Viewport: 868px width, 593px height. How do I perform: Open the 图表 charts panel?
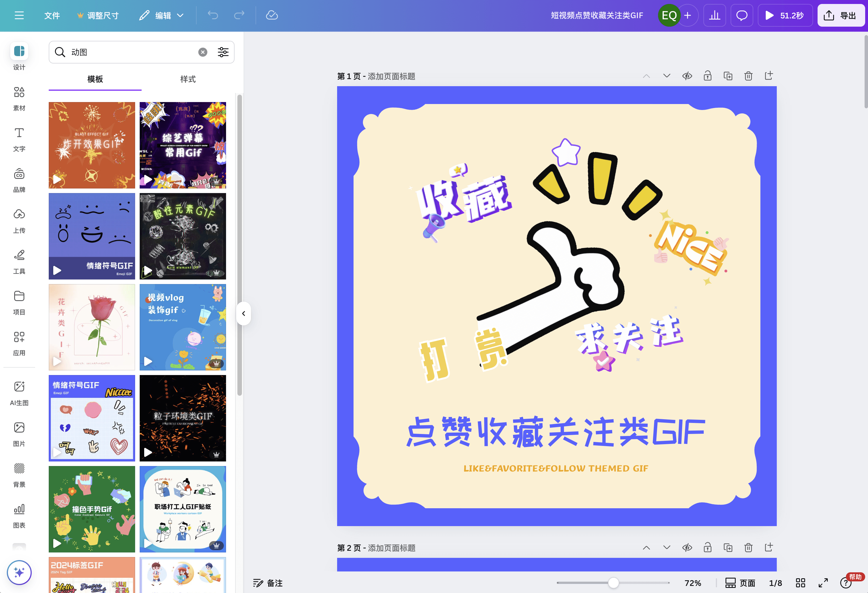[19, 516]
